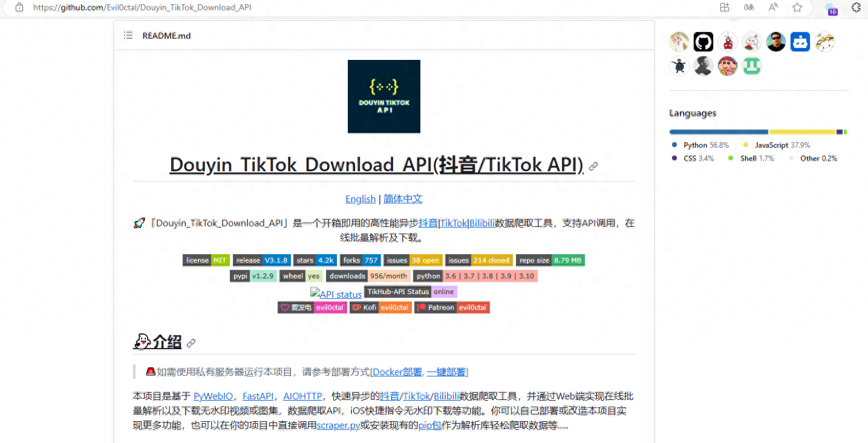Open the AIOHTTP link
Image resolution: width=868 pixels, height=443 pixels.
coord(302,396)
